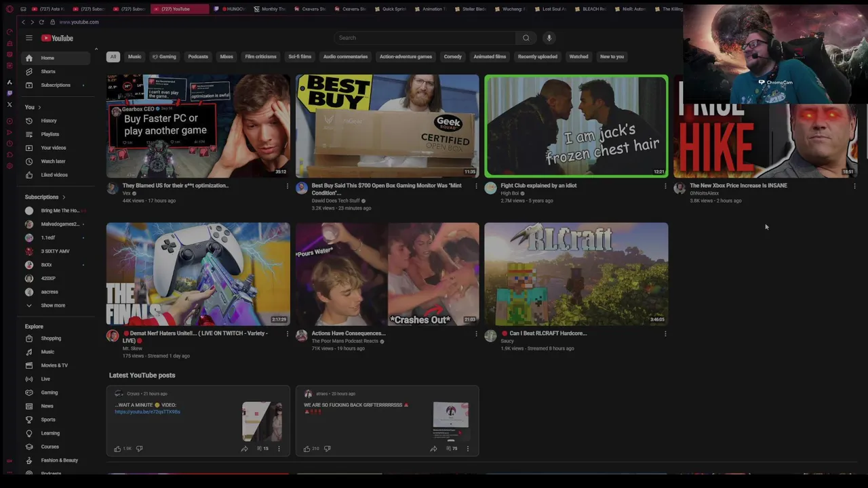Open Movies & TV under Explore
868x488 pixels.
click(56, 365)
